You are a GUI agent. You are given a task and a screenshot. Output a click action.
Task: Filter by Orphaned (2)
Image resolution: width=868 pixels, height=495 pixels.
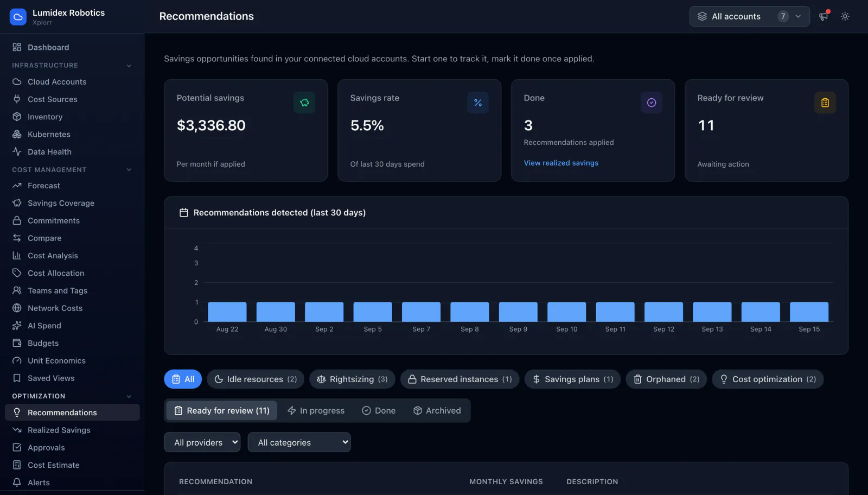(x=666, y=379)
